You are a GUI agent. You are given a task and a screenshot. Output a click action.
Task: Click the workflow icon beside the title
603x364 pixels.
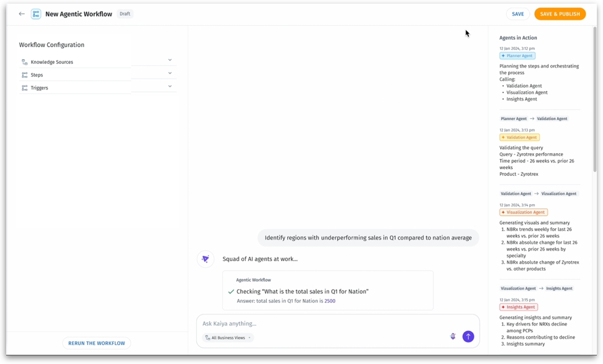click(x=36, y=14)
